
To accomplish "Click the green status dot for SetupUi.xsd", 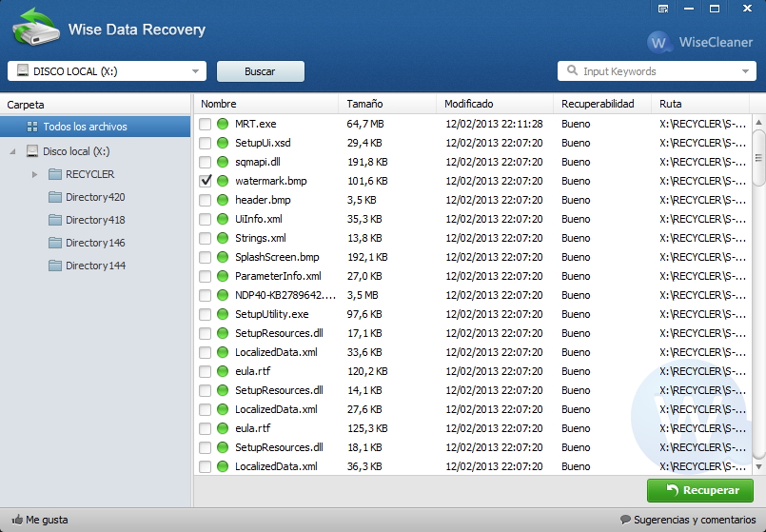I will click(x=223, y=143).
